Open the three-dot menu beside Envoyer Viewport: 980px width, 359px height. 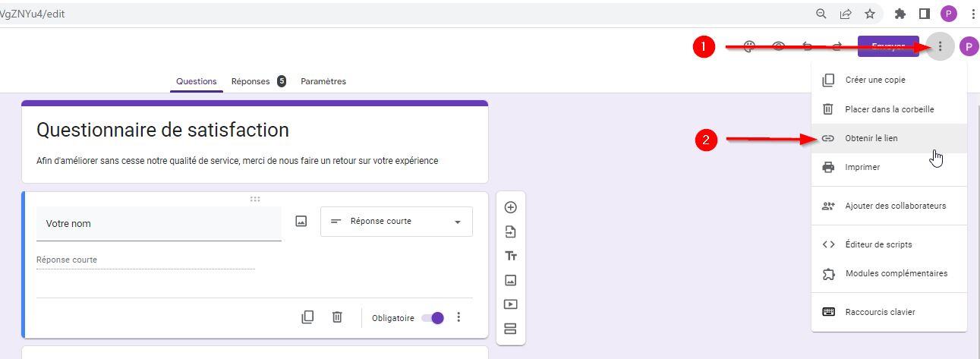[x=940, y=47]
